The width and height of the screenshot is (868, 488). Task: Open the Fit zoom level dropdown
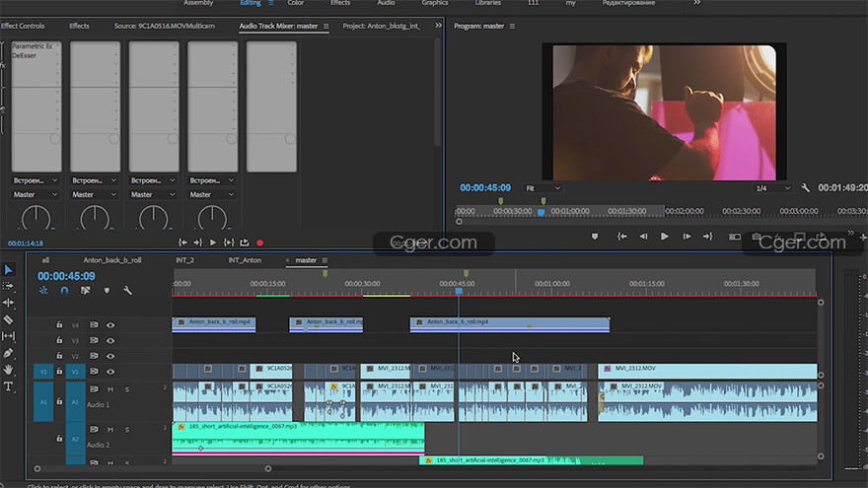click(x=543, y=188)
